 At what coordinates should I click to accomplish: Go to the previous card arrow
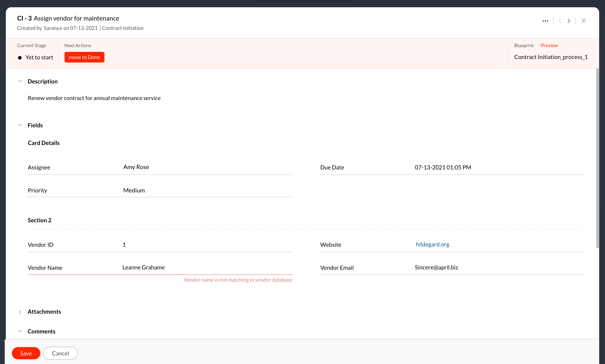point(560,21)
